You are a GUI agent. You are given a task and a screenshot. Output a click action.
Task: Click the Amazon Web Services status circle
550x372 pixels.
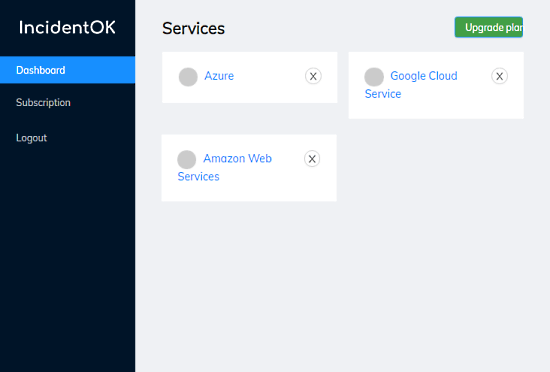[x=187, y=160]
